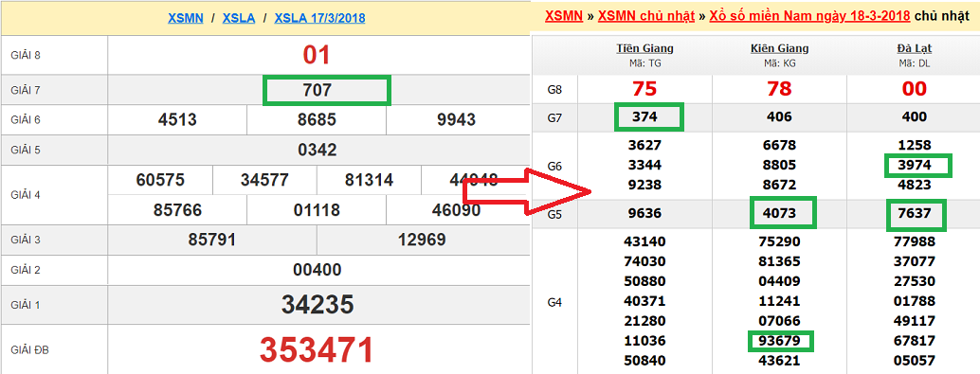
Task: Click the Giải 8 result 01
Action: pyautogui.click(x=317, y=55)
